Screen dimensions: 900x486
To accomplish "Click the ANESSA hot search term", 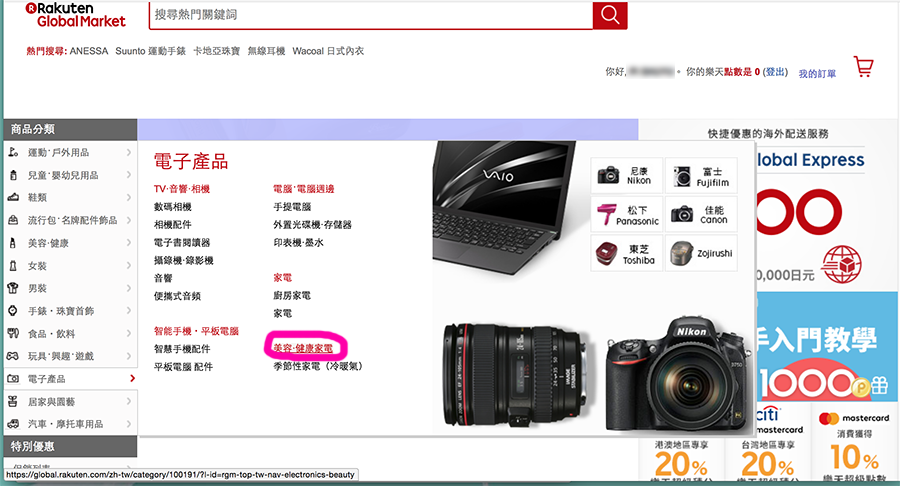I will pyautogui.click(x=88, y=51).
